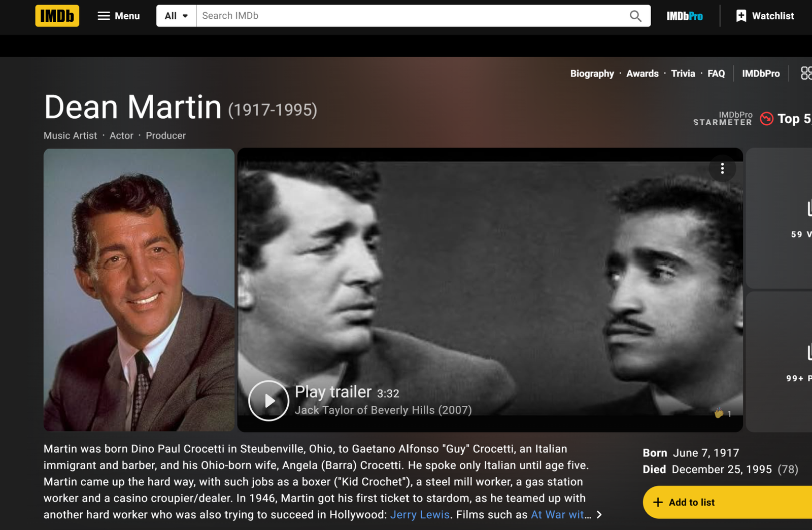Click the STARmeter trending icon
Screen dimensions: 812x530
(x=766, y=119)
